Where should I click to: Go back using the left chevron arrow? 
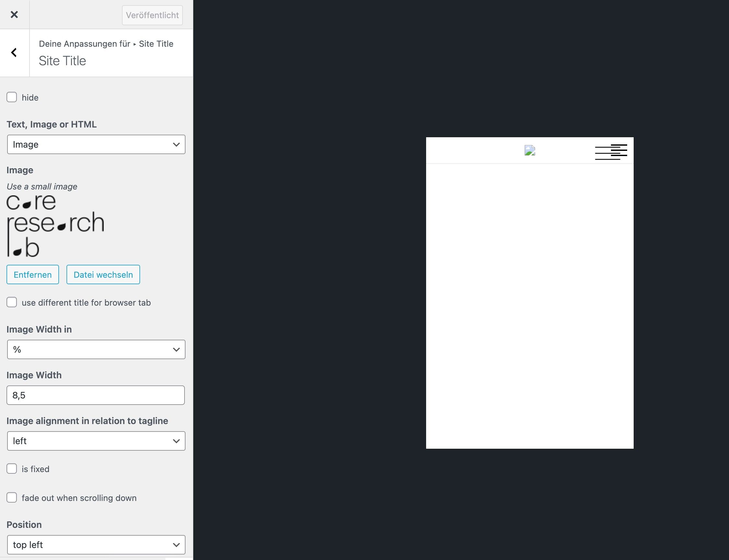tap(14, 53)
